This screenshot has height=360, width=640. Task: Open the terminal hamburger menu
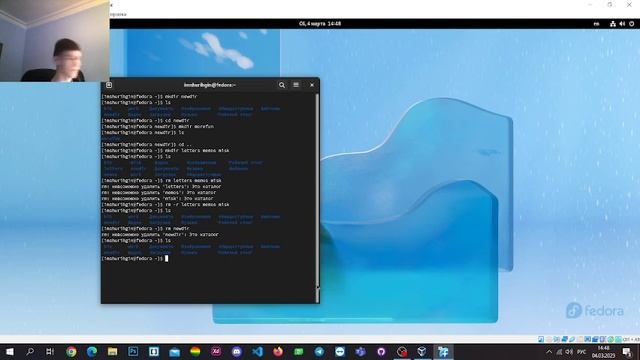[296, 85]
